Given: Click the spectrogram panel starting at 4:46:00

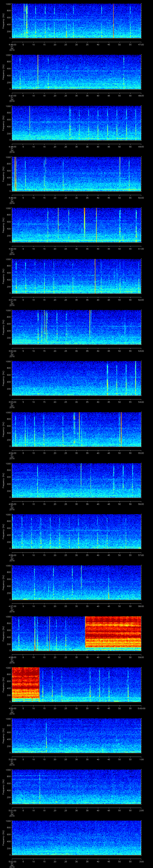Looking at the screenshot, I should point(77,21).
